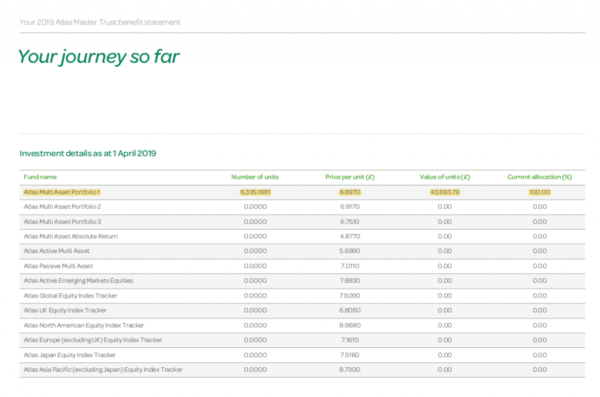Select 'Atlas Active Multi Asset' fund name
The height and width of the screenshot is (397, 600).
tap(57, 251)
